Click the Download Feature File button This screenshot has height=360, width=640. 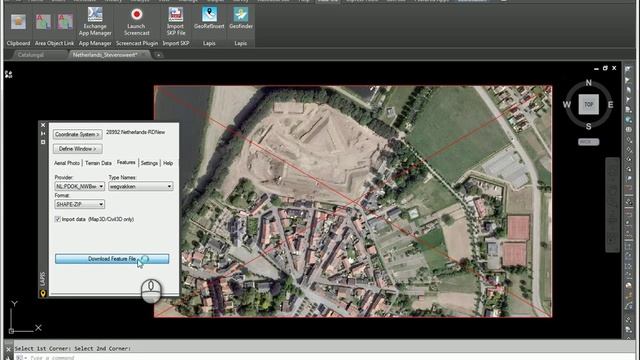112,259
